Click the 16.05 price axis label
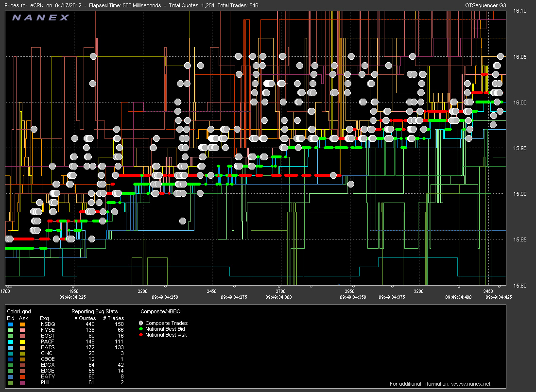The width and height of the screenshot is (536, 392). click(519, 57)
